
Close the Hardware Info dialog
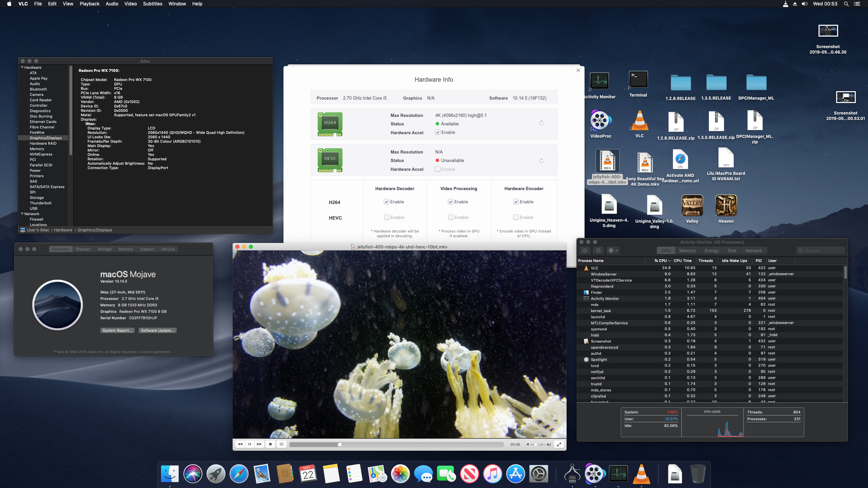[578, 70]
